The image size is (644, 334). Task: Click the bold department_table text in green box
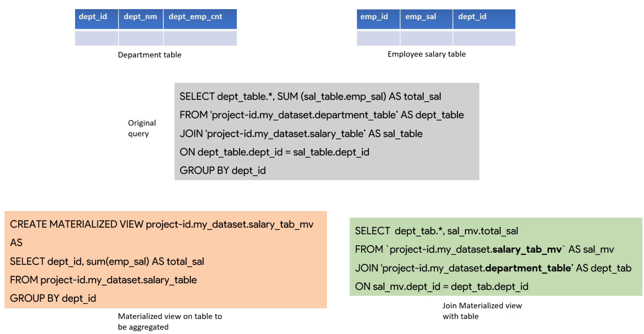[528, 268]
